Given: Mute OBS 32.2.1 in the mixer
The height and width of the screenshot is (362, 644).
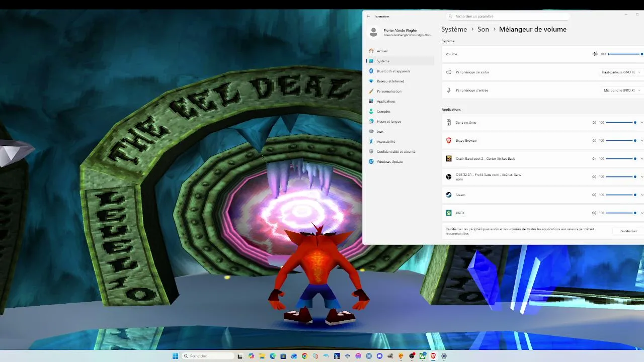Looking at the screenshot, I should tap(594, 176).
